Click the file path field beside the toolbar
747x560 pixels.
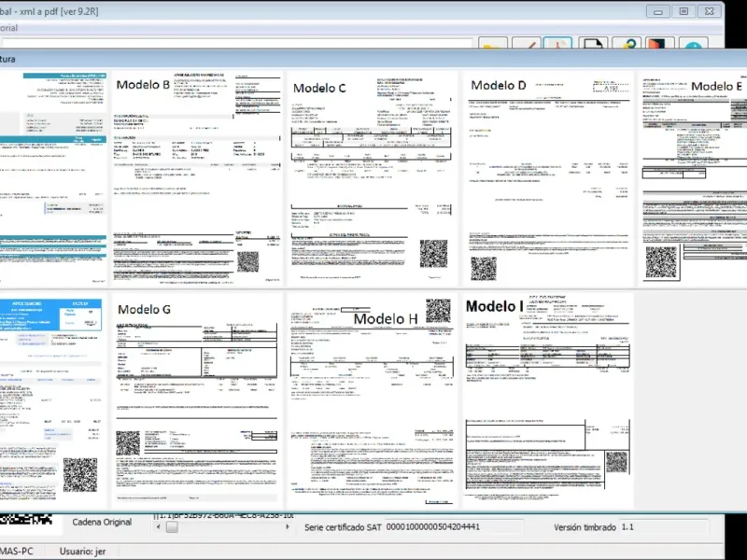point(236,44)
